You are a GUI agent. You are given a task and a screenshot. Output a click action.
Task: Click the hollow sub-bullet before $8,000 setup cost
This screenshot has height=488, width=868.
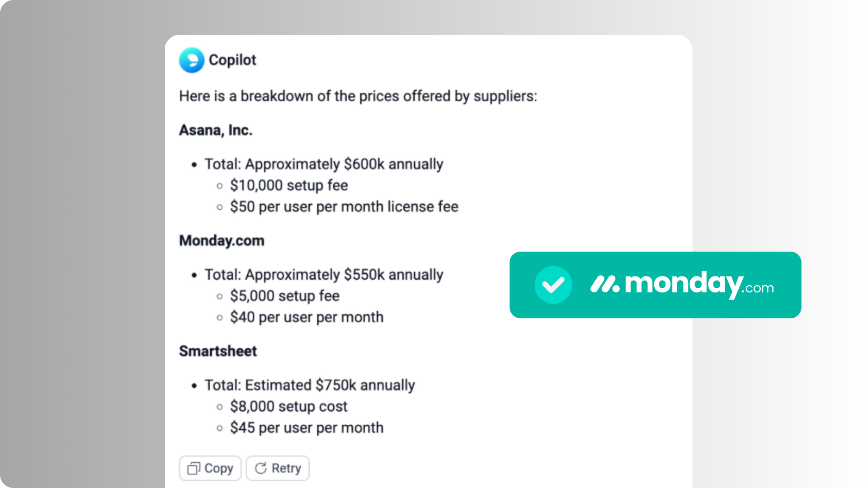tap(220, 407)
